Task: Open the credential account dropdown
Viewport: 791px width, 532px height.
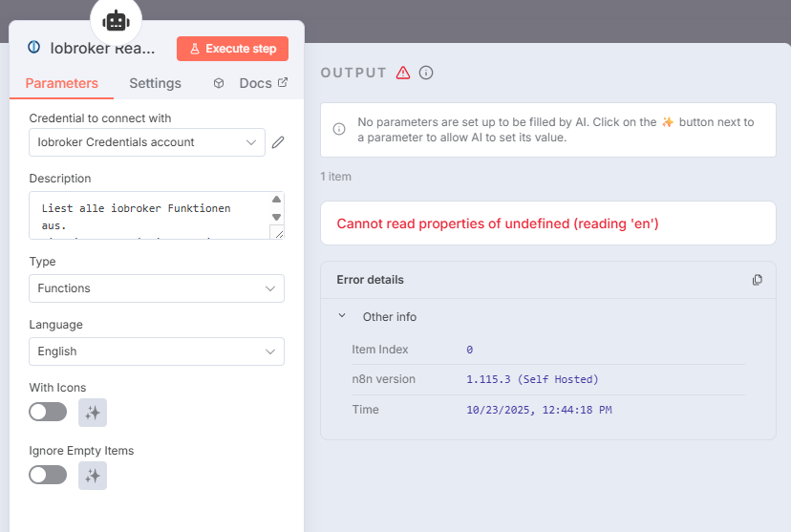Action: (146, 142)
